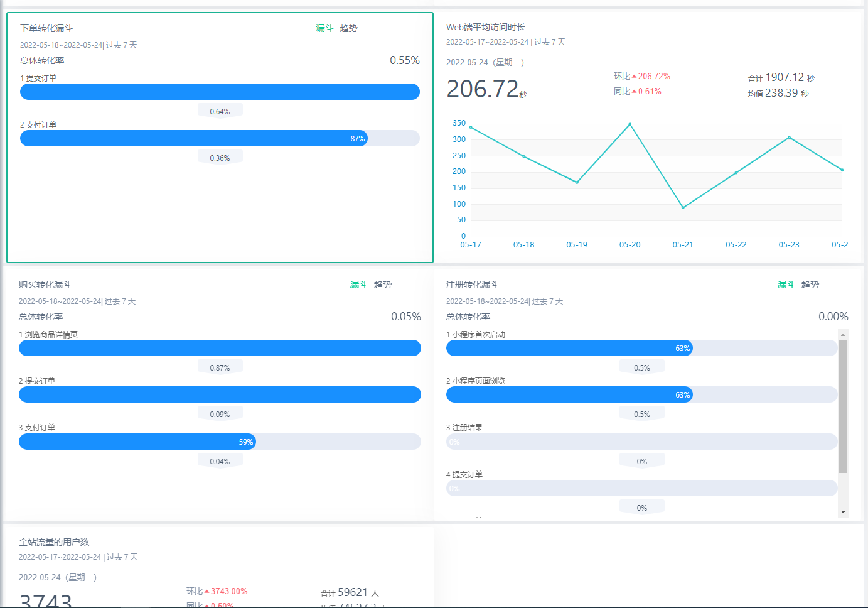Click red up-arrow beside 同比 0.61%
Viewport: 868px width, 608px height.
click(x=634, y=92)
